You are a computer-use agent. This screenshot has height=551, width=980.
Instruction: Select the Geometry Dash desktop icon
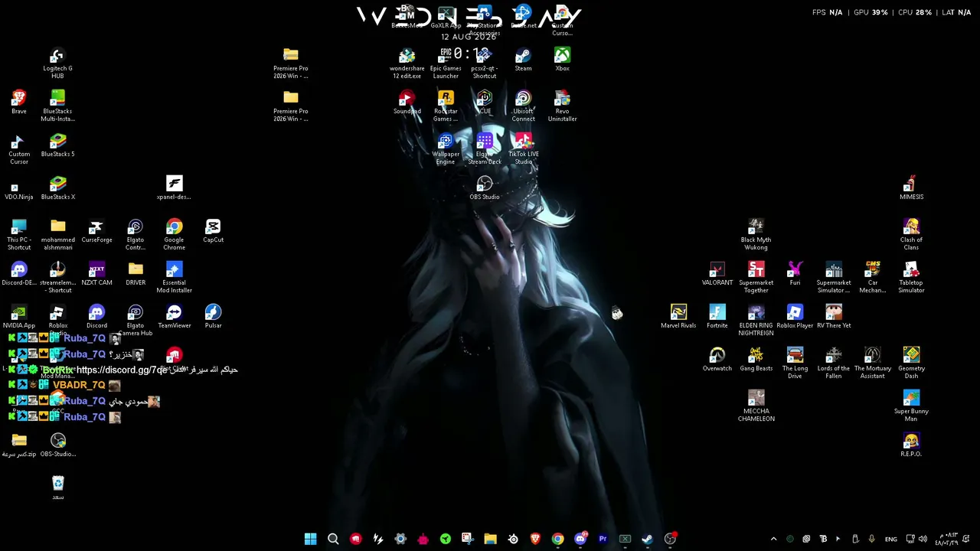911,364
